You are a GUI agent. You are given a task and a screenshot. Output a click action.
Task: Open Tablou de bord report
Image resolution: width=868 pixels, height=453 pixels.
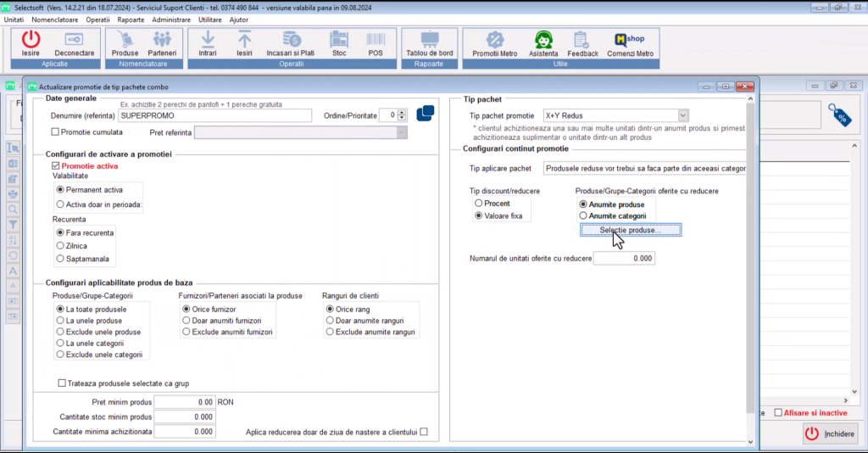tap(430, 43)
